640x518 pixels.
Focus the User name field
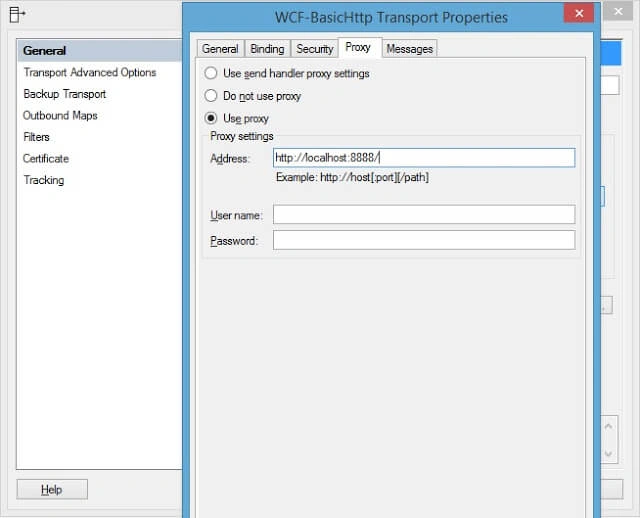click(x=424, y=215)
